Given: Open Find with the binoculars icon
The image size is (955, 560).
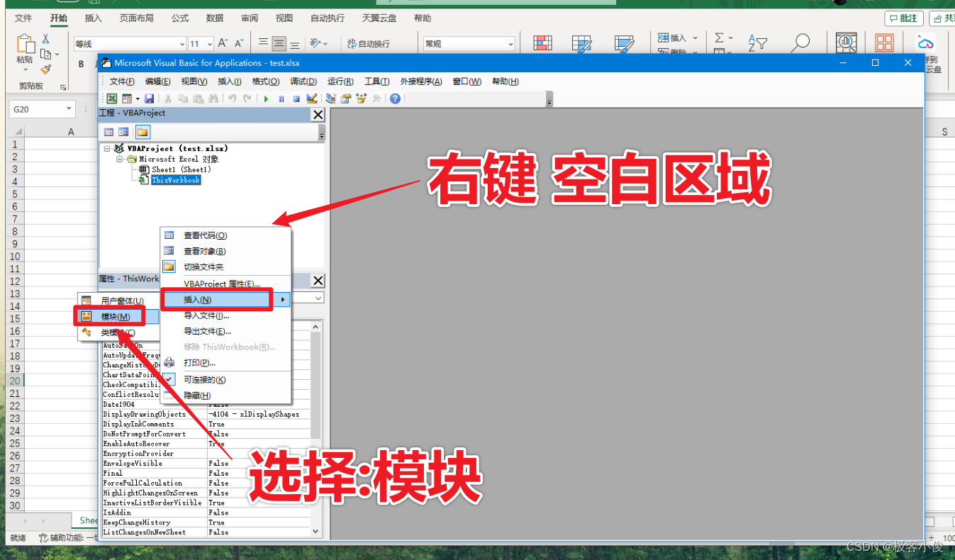Looking at the screenshot, I should 213,99.
